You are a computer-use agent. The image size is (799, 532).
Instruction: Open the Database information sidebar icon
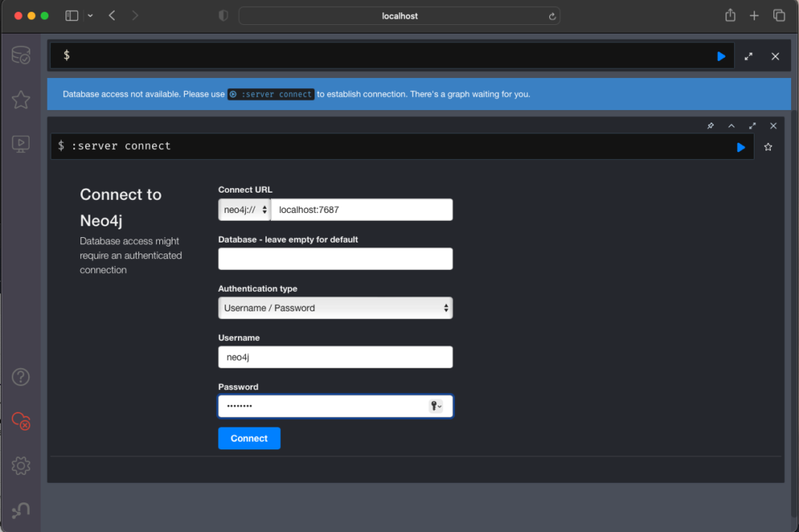coord(21,55)
